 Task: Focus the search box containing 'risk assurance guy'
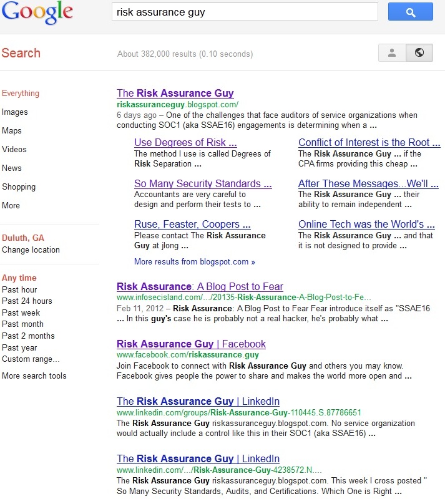pyautogui.click(x=245, y=12)
